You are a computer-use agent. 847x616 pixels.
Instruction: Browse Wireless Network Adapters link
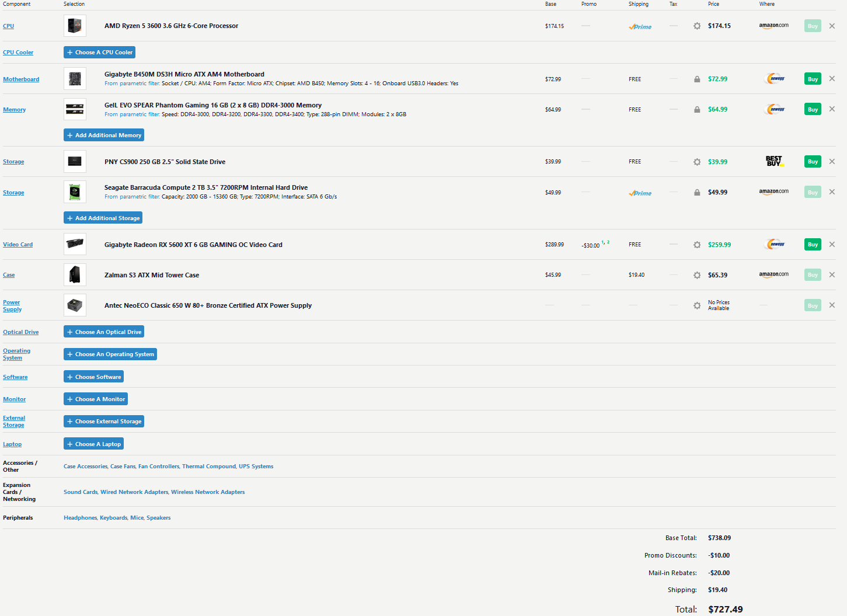pos(208,492)
